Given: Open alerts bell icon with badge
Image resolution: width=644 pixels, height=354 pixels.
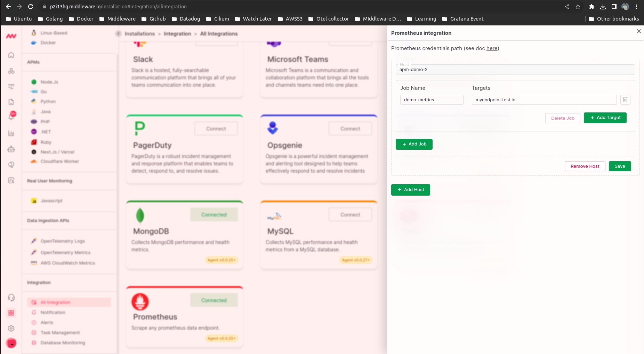Looking at the screenshot, I should (11, 116).
